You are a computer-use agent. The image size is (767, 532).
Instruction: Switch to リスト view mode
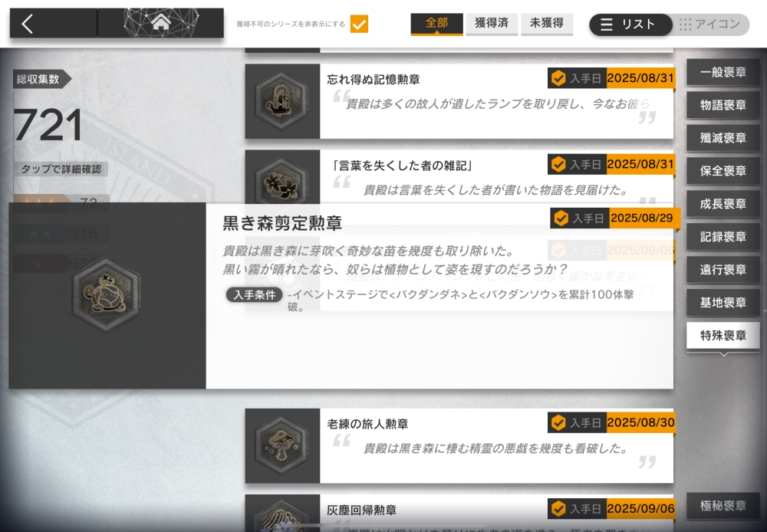630,25
